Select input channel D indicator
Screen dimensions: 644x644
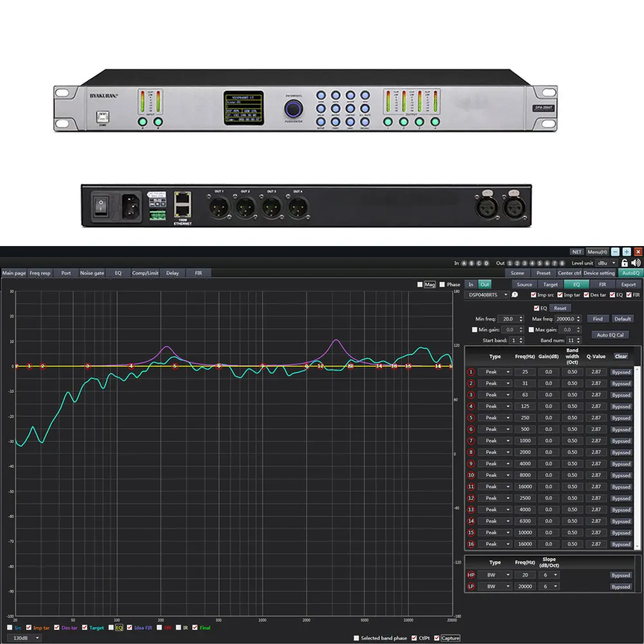486,263
